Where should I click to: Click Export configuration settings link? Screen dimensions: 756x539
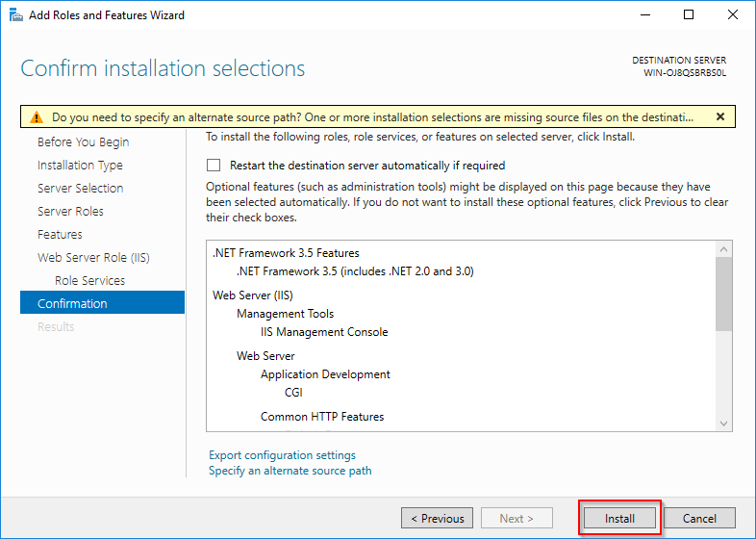[x=282, y=455]
